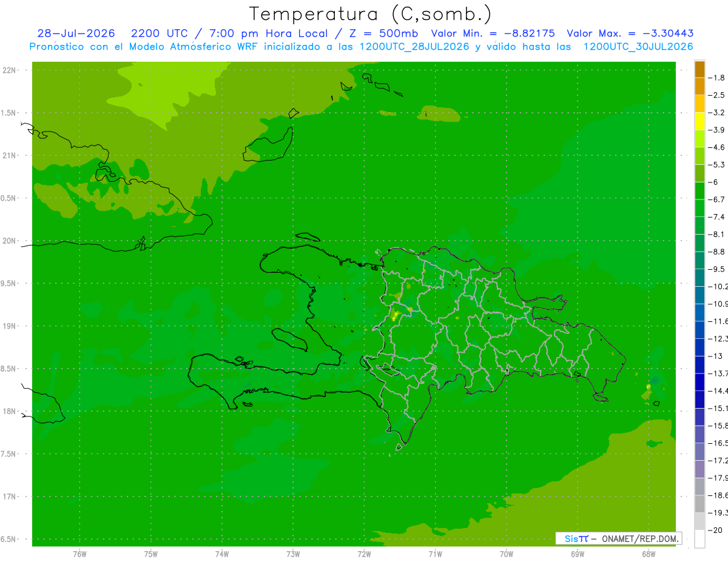Click the '2200 UTC' time text
Image resolution: width=728 pixels, height=562 pixels.
pyautogui.click(x=159, y=33)
